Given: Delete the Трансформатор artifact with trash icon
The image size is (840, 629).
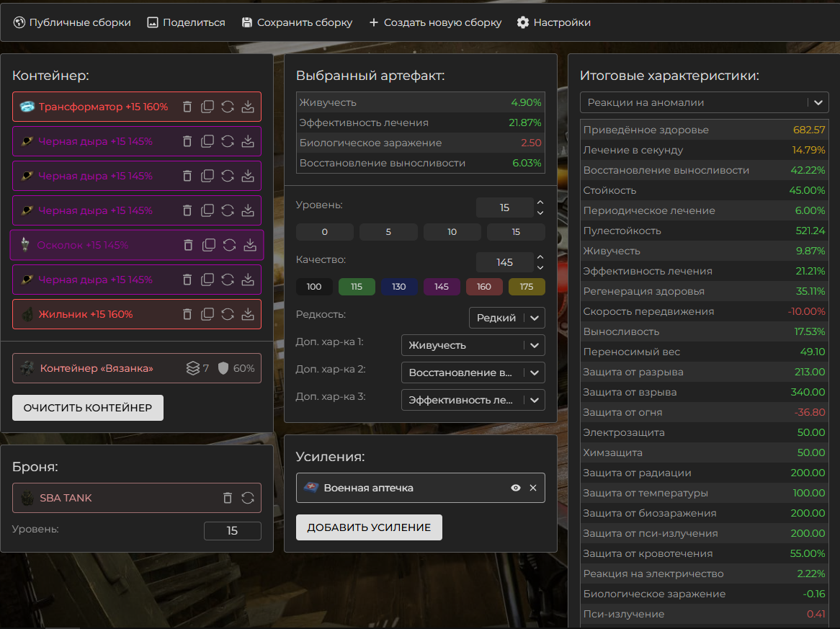Looking at the screenshot, I should point(187,107).
